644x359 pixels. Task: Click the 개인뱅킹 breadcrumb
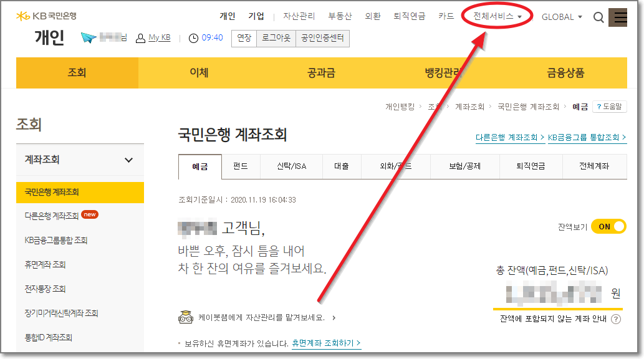tap(400, 107)
